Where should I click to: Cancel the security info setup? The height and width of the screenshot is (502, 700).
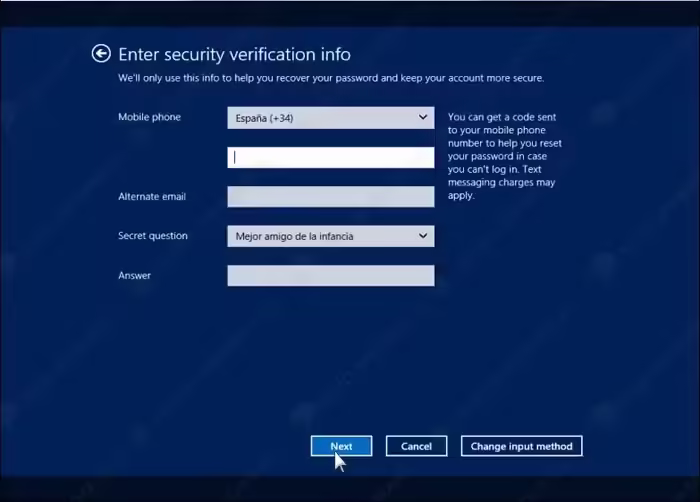(417, 446)
